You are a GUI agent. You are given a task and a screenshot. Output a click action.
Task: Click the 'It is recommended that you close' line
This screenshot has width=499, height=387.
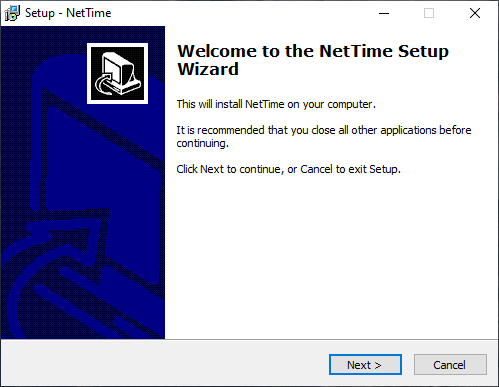coord(324,130)
